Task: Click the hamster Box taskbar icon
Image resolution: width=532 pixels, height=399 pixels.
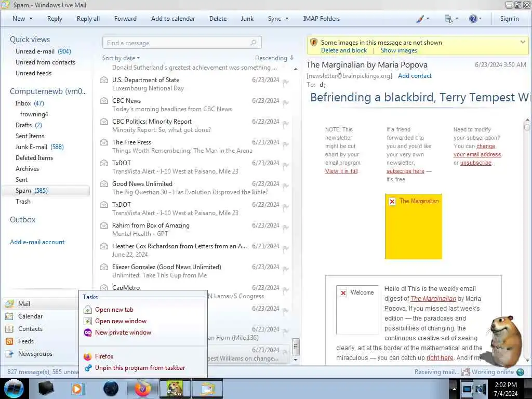Action: [x=175, y=389]
